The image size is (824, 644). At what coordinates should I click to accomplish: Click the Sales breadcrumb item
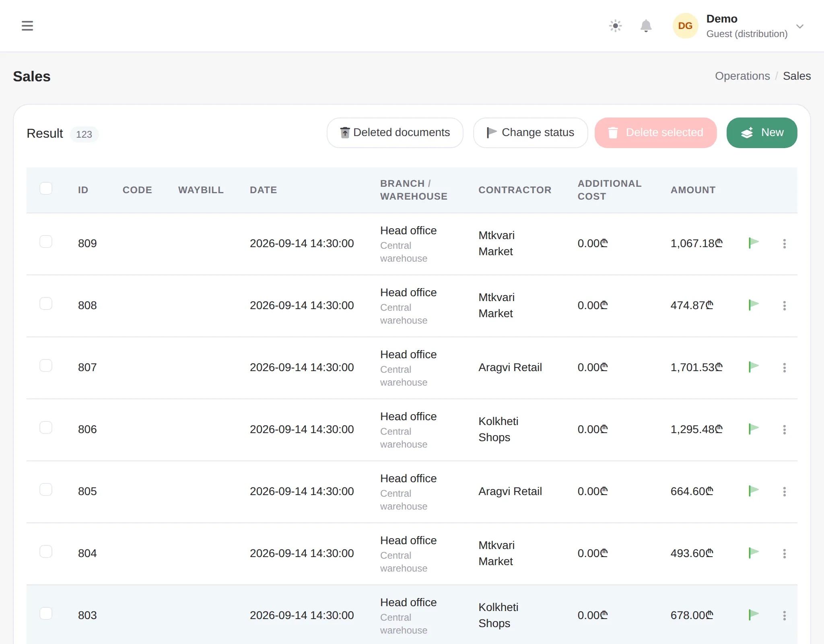(x=797, y=76)
